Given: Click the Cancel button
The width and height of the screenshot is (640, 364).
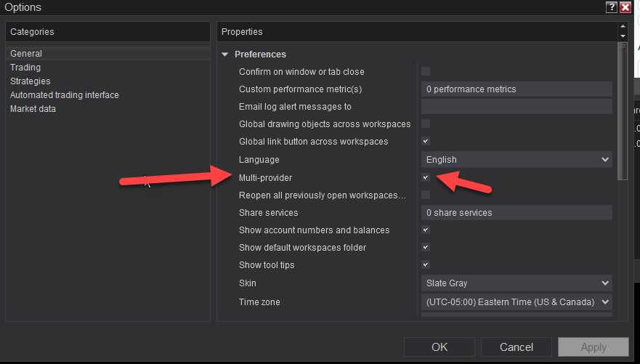Looking at the screenshot, I should click(x=516, y=347).
